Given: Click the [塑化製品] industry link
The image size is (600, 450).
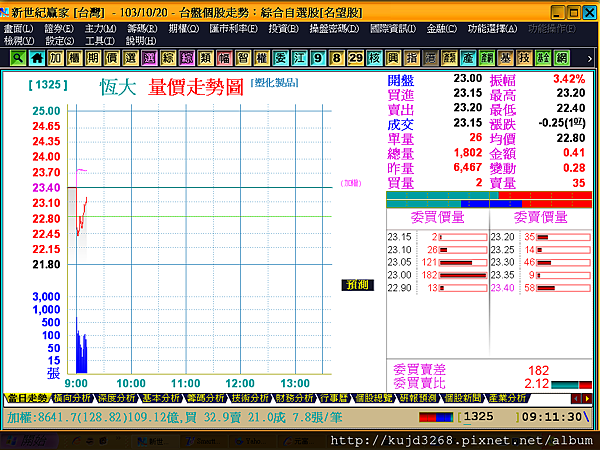Looking at the screenshot, I should (274, 83).
